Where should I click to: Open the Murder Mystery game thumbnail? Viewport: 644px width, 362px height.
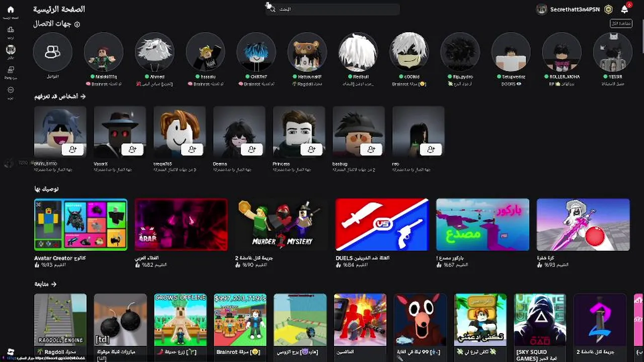click(x=281, y=225)
